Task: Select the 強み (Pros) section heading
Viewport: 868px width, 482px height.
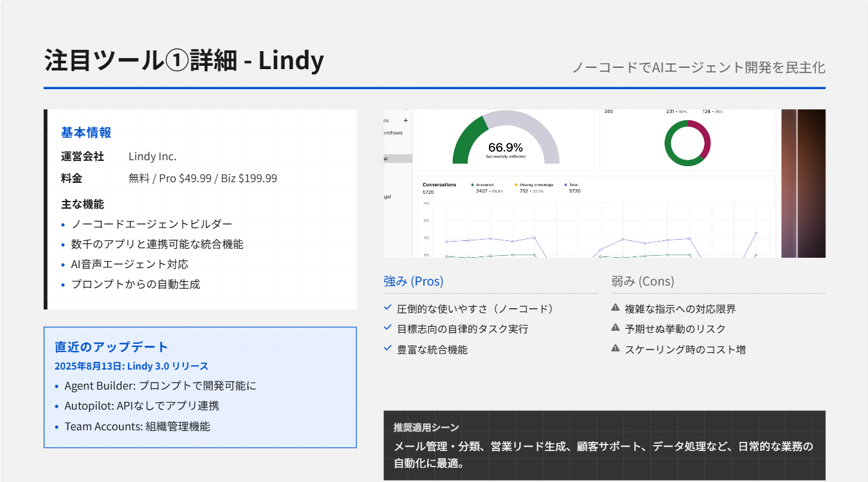Action: click(x=413, y=281)
